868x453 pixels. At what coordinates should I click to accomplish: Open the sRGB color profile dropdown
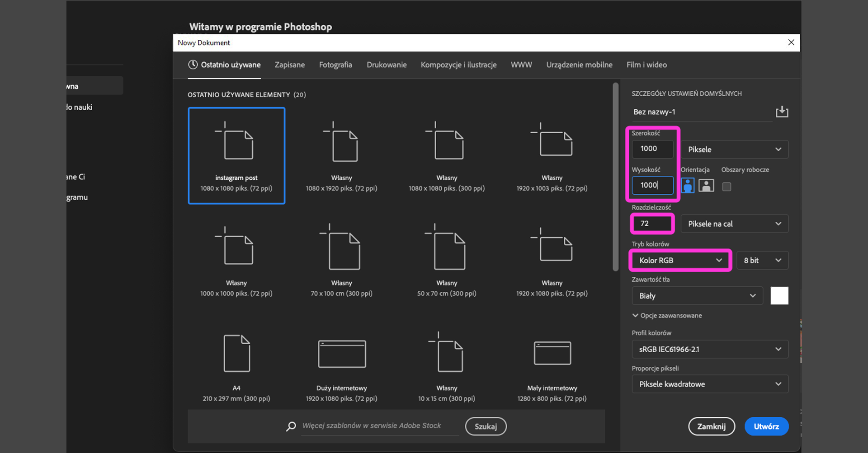point(710,349)
